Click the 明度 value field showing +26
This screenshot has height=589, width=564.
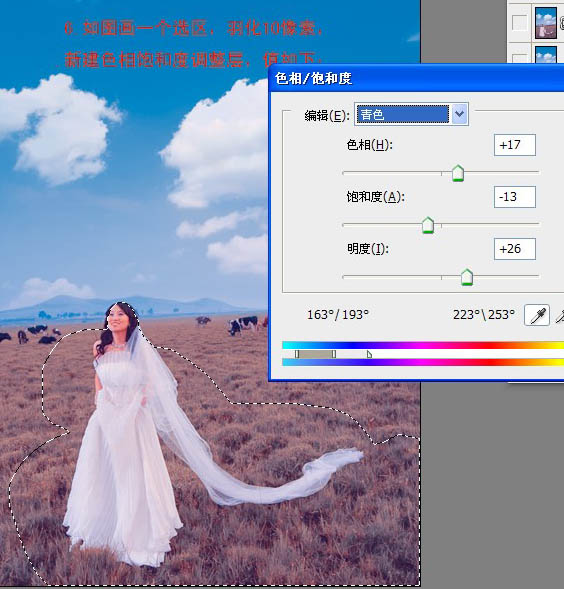coord(515,249)
